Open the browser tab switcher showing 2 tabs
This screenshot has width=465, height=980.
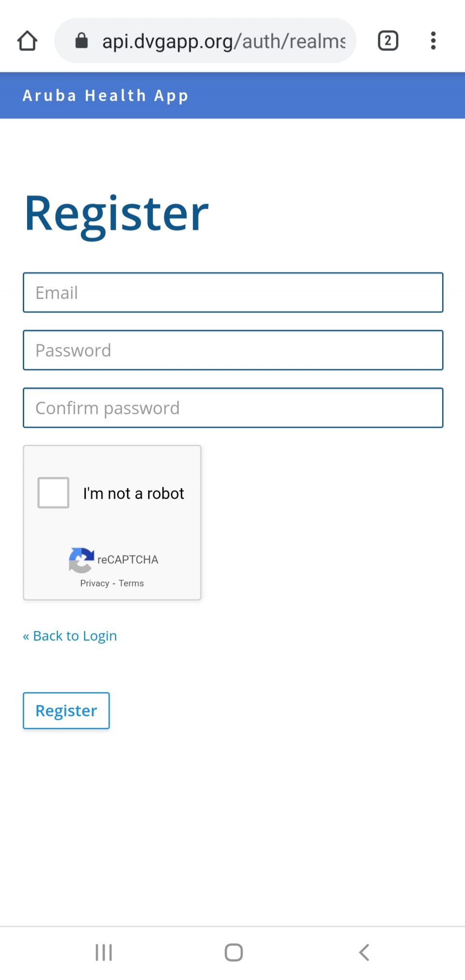(x=387, y=40)
